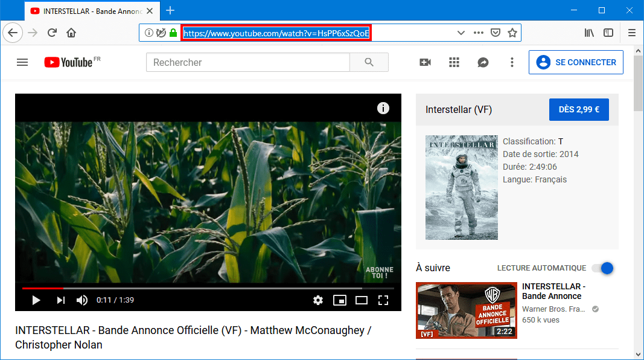The height and width of the screenshot is (360, 644).
Task: Click the page vertical scrollbar
Action: [x=638, y=82]
